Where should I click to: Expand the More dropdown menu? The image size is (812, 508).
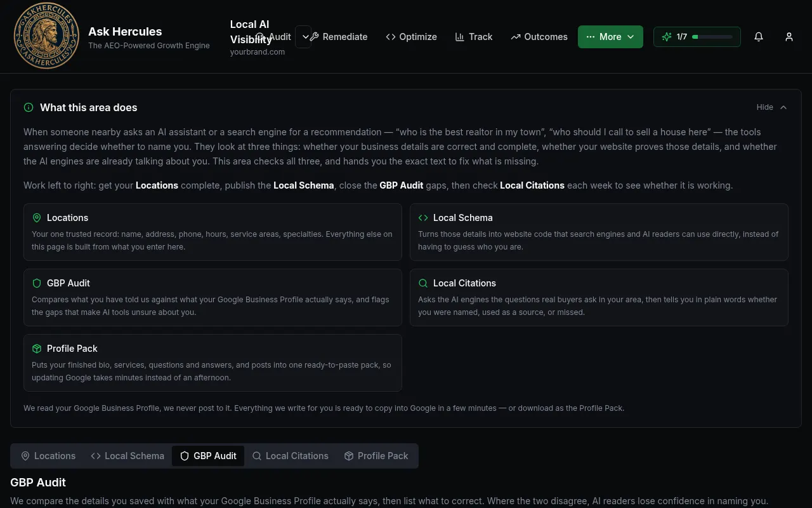tap(610, 37)
